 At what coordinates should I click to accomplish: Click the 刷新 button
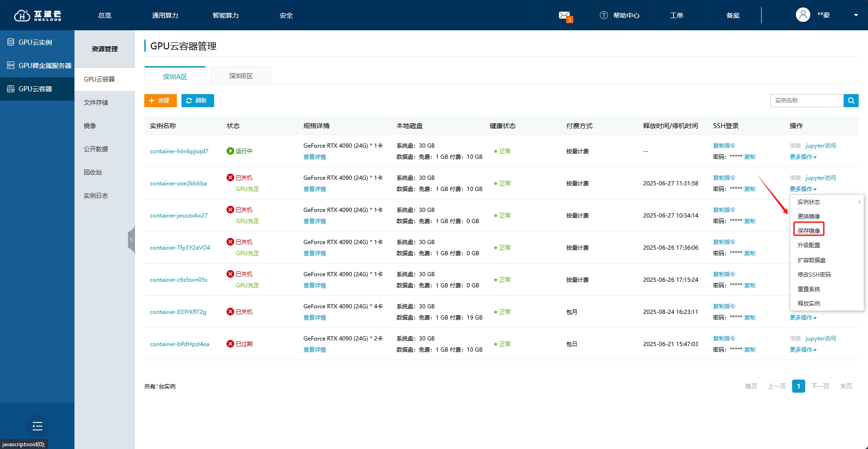tap(198, 101)
